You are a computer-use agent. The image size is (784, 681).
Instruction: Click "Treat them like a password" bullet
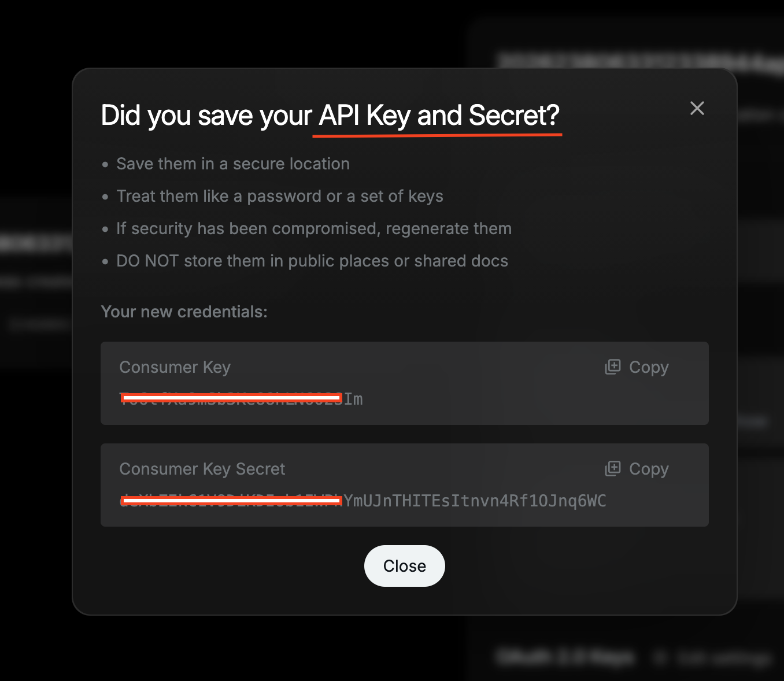coord(279,197)
